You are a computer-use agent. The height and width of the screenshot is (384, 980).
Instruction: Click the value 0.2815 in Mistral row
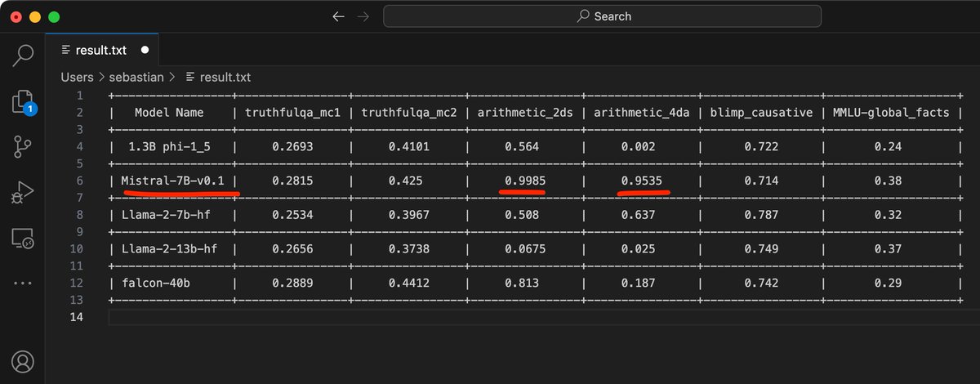pyautogui.click(x=293, y=181)
